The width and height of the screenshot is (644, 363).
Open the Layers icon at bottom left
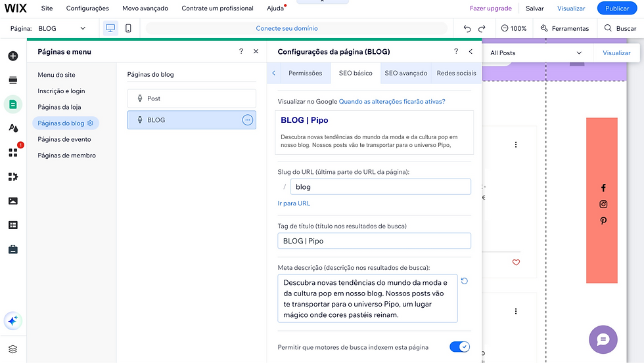pos(13,349)
